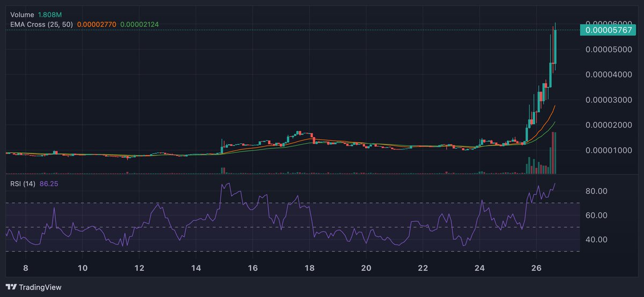This screenshot has width=644, height=297.
Task: Click date label 12 on the time axis
Action: click(x=139, y=268)
